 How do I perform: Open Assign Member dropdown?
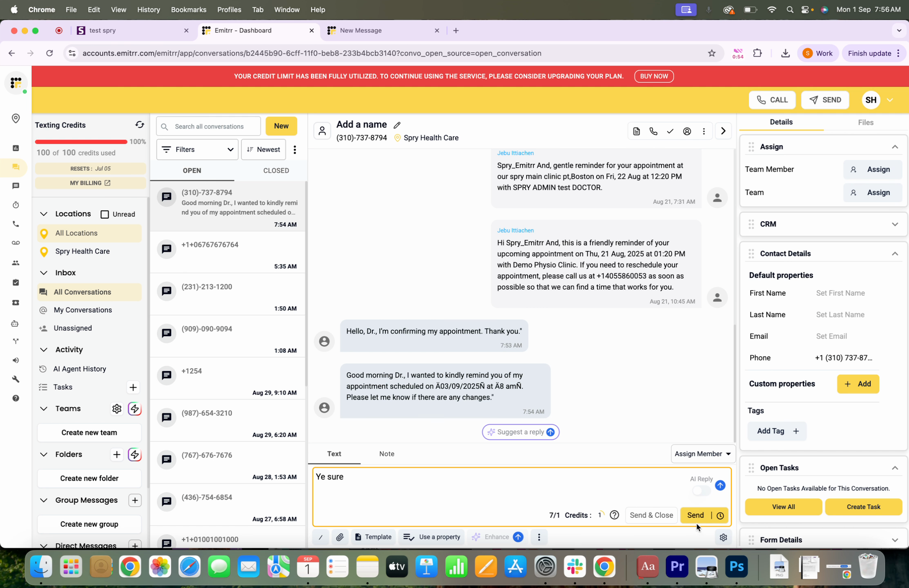click(x=702, y=454)
